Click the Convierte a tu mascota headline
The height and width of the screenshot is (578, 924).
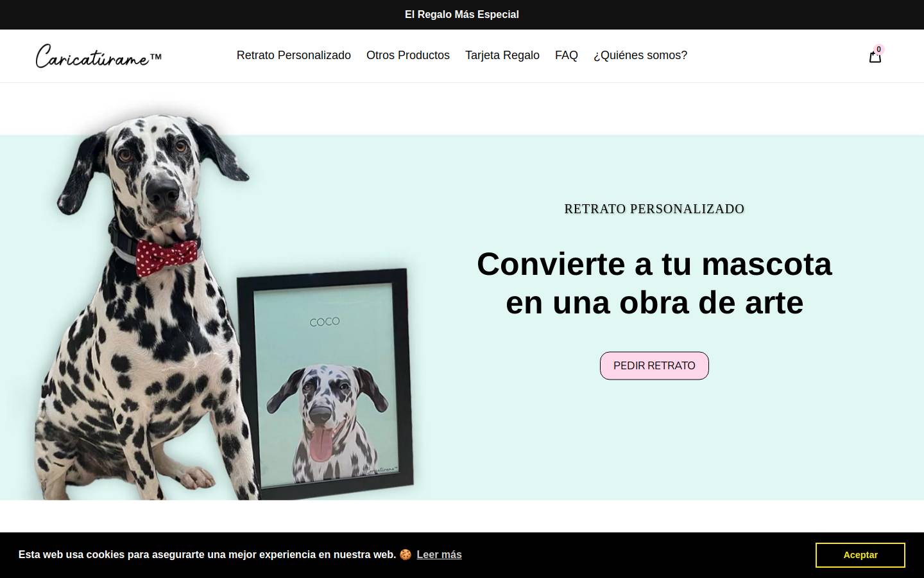tap(654, 283)
